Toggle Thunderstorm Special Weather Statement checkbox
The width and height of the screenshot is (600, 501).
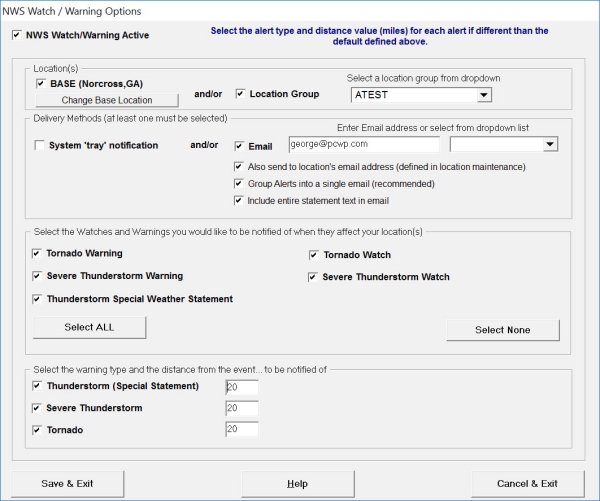[x=37, y=299]
